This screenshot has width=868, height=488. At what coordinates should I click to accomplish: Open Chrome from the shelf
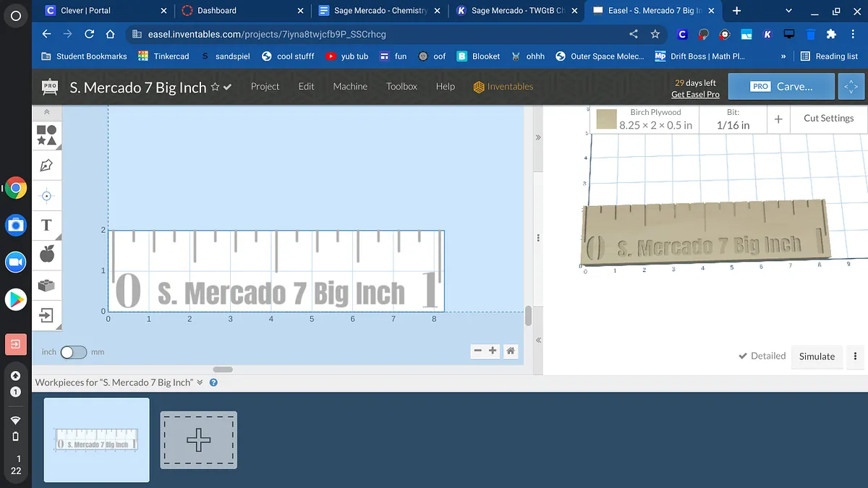click(x=15, y=189)
